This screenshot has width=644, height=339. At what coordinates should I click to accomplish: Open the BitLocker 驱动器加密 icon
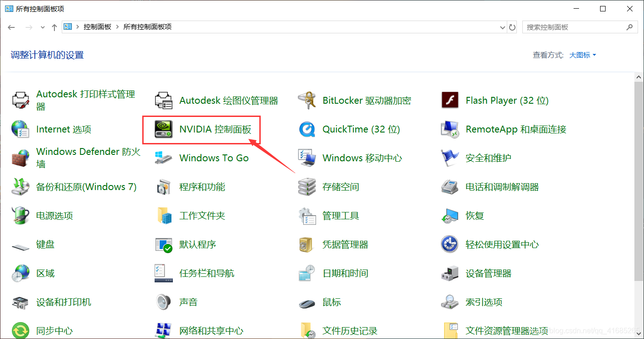(306, 101)
